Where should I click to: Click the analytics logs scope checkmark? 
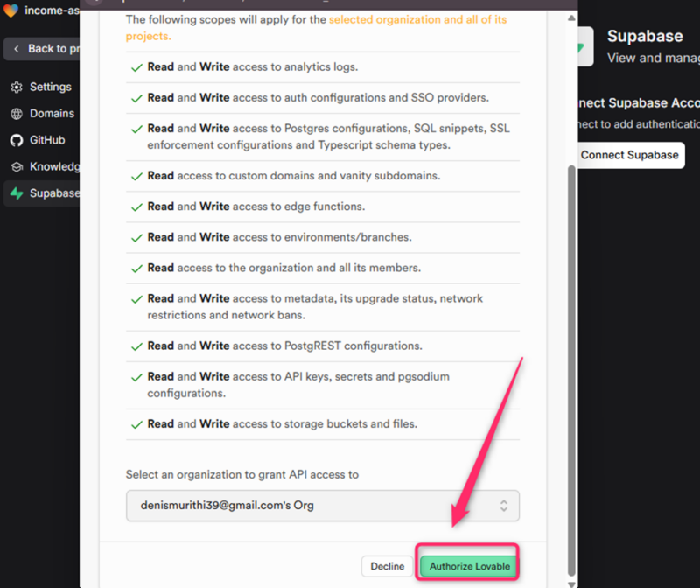click(x=136, y=67)
